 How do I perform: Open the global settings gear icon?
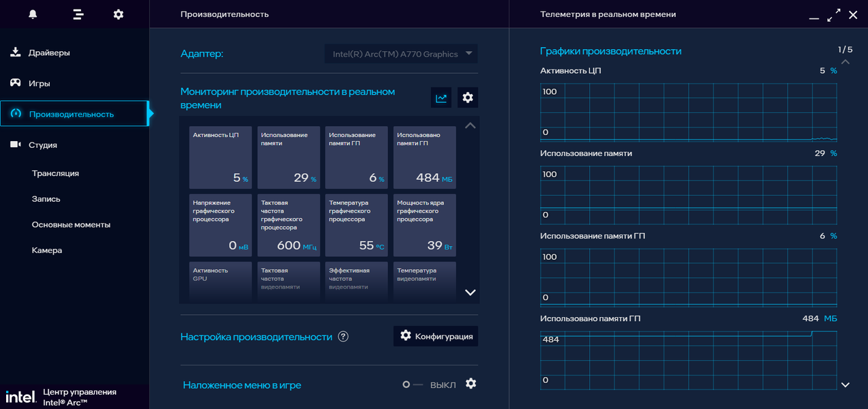click(x=119, y=14)
